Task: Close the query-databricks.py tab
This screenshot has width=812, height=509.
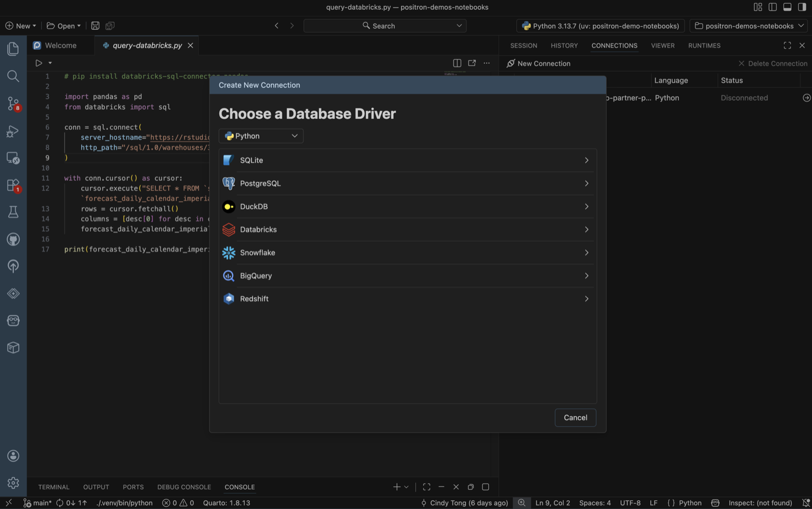Action: coord(190,45)
